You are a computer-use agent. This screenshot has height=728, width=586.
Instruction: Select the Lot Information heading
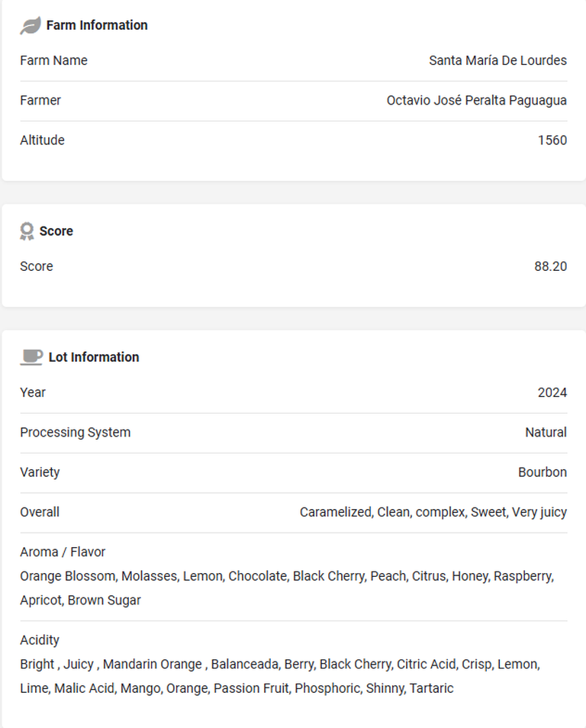(x=94, y=357)
